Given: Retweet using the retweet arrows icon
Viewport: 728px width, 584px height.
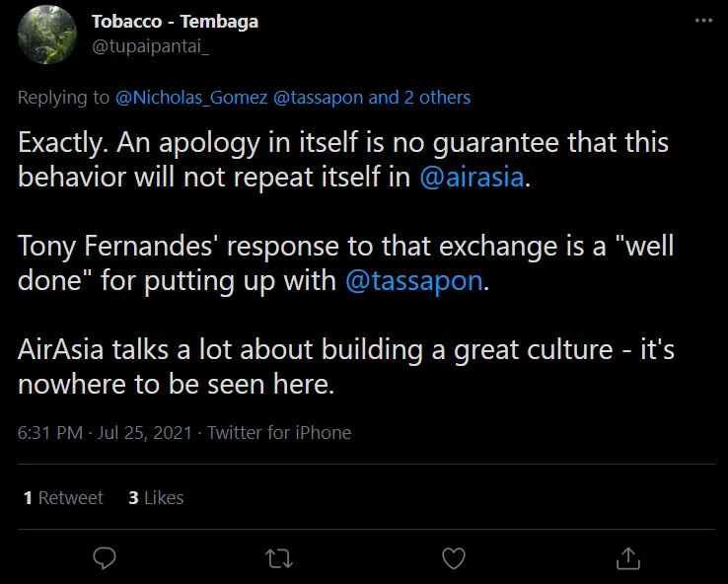Looking at the screenshot, I should (279, 557).
